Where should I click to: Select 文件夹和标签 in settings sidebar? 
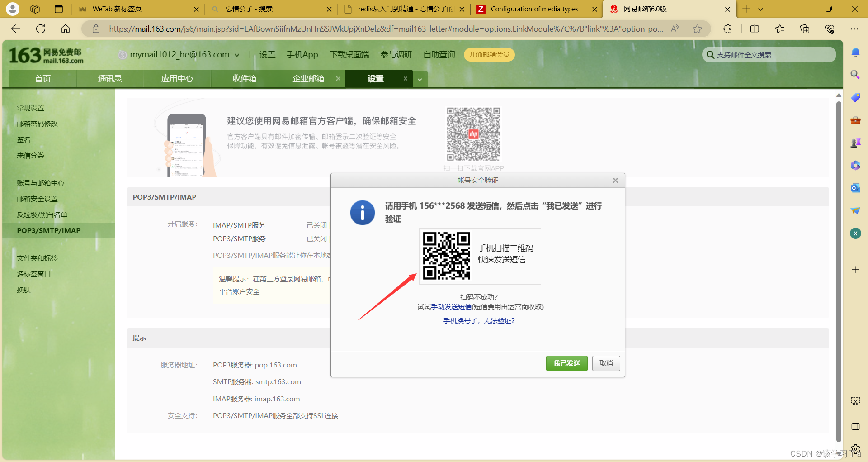tap(37, 258)
